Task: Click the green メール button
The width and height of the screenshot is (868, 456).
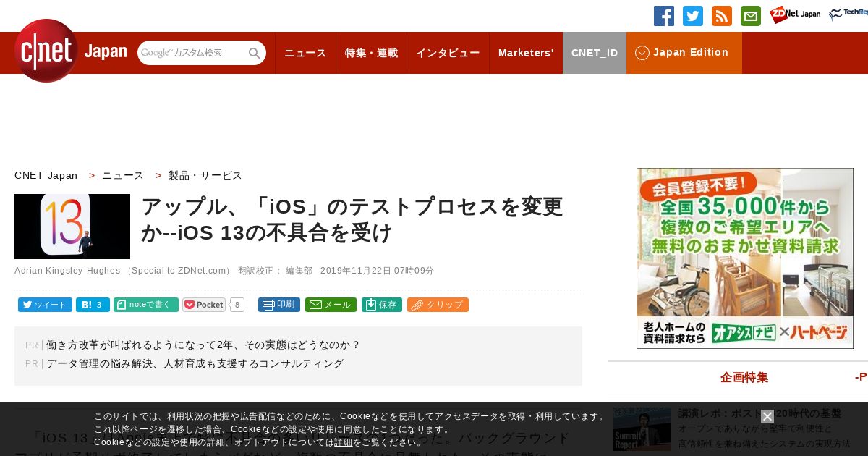Action: coord(331,305)
